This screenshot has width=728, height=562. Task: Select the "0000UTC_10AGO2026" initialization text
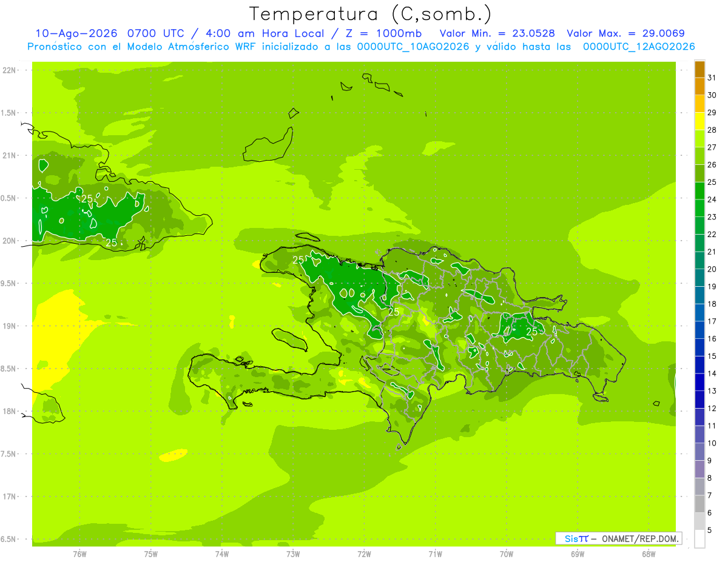tap(414, 47)
